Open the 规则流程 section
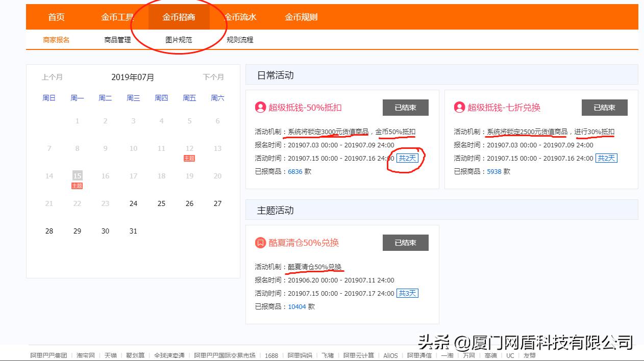 coord(240,39)
